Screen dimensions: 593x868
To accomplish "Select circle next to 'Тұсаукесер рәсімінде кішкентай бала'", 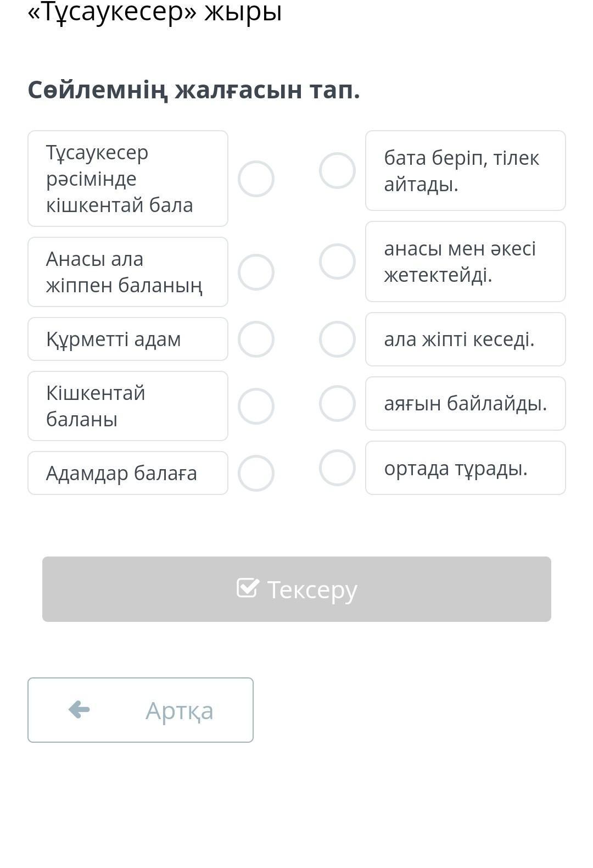I will pos(256,179).
